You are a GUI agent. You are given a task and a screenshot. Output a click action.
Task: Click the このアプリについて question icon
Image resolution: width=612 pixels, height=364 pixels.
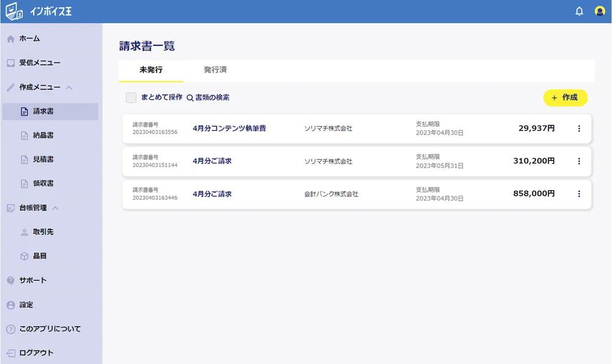pos(11,329)
